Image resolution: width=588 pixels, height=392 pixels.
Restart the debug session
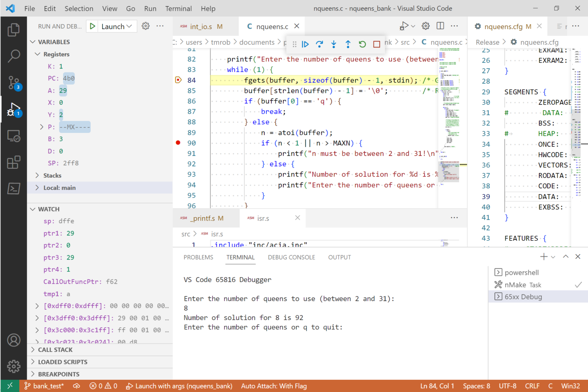pos(362,44)
